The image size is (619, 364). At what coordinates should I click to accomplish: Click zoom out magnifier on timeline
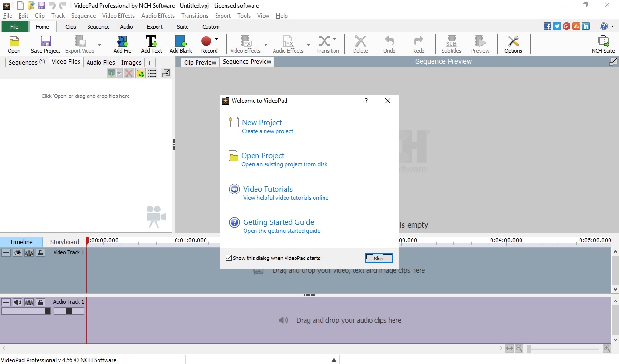pos(519,348)
